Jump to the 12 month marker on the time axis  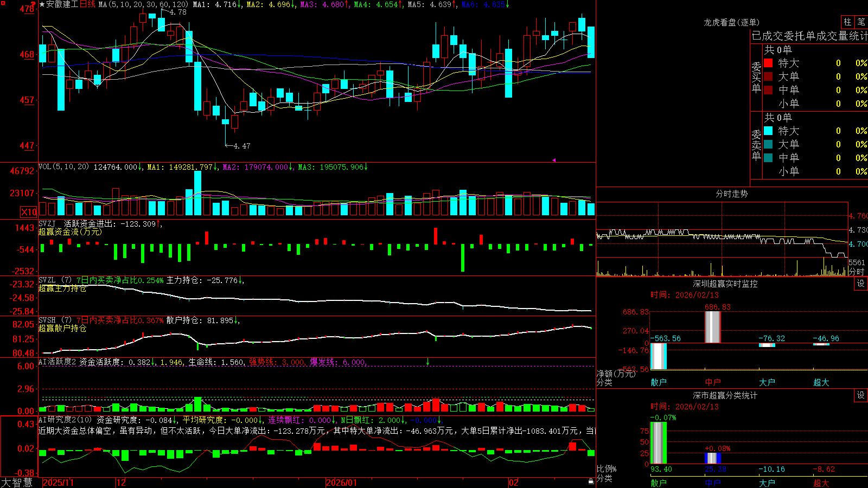point(121,483)
